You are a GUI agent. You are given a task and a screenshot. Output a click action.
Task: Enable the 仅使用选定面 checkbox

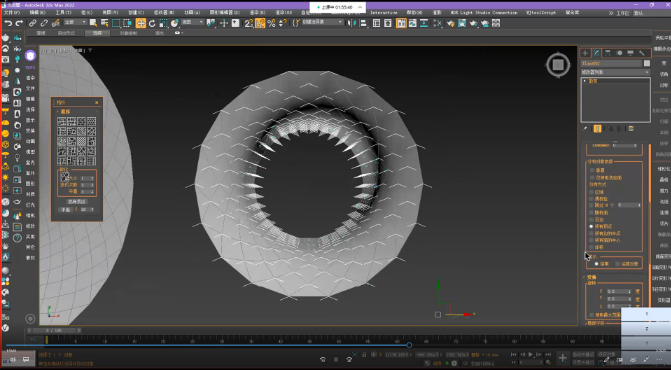point(592,178)
